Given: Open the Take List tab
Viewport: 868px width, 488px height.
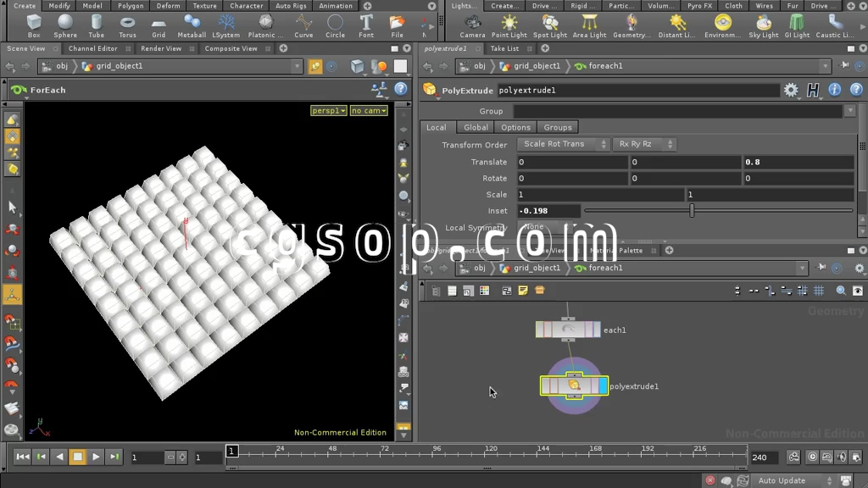Looking at the screenshot, I should [504, 48].
